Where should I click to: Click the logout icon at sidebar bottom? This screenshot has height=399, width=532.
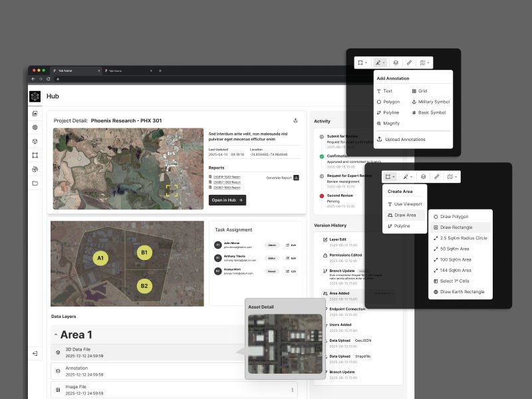pos(35,354)
